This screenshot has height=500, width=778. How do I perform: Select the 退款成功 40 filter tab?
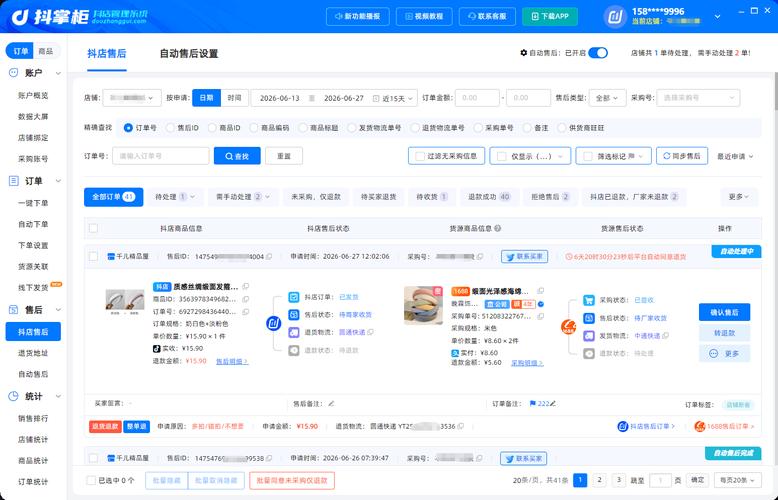click(x=489, y=197)
